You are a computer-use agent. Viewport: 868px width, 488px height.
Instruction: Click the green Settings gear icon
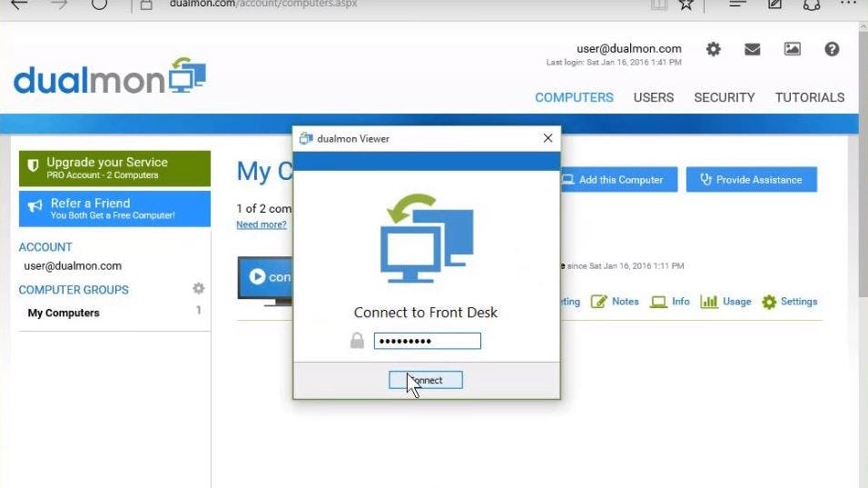point(769,302)
